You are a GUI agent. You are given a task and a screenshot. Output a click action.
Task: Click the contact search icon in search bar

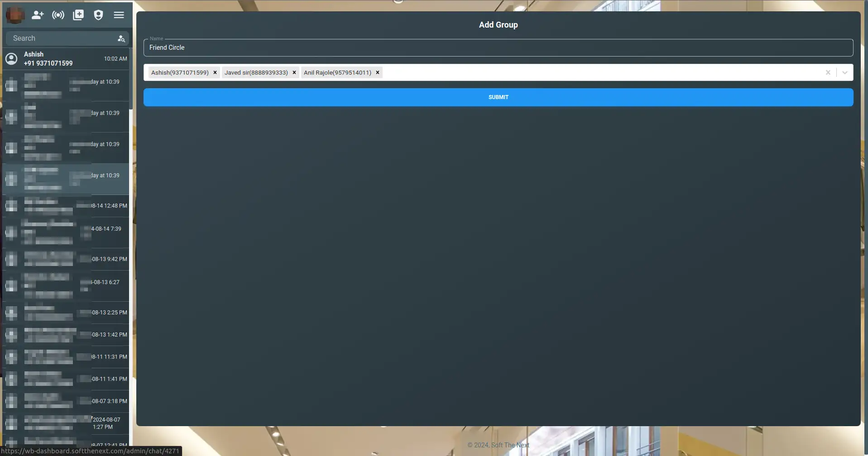(x=121, y=39)
